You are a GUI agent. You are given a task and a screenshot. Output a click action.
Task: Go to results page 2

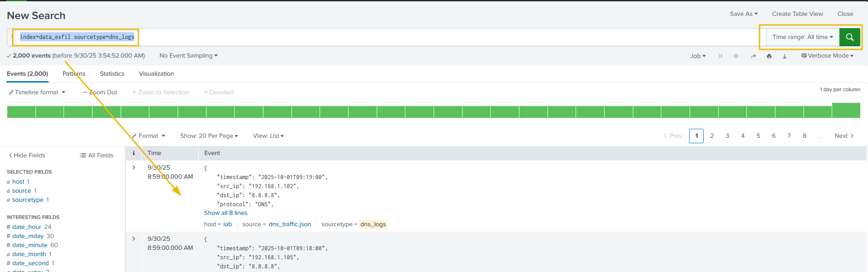[x=712, y=136]
